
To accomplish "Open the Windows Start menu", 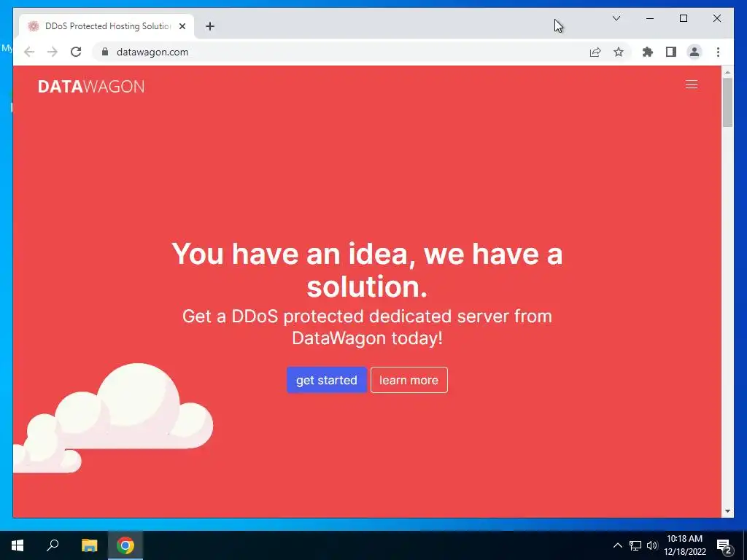I will pos(18,545).
